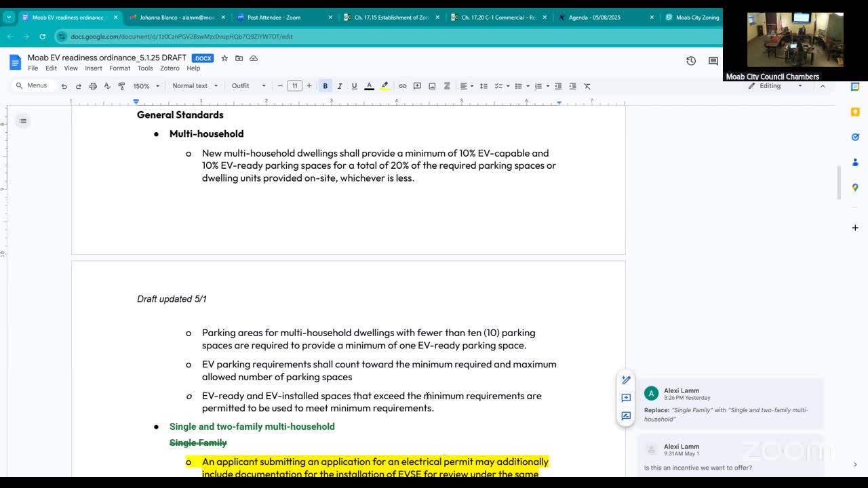Open Google Tasks side panel
Image resolution: width=868 pixels, height=488 pixels.
click(x=855, y=137)
